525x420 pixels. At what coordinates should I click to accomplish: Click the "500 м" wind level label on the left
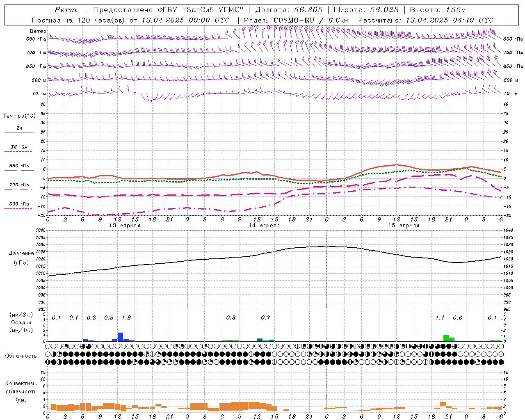(39, 80)
